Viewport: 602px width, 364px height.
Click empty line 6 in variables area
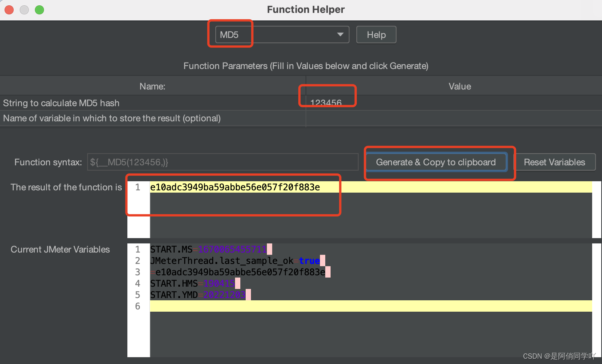pos(371,306)
